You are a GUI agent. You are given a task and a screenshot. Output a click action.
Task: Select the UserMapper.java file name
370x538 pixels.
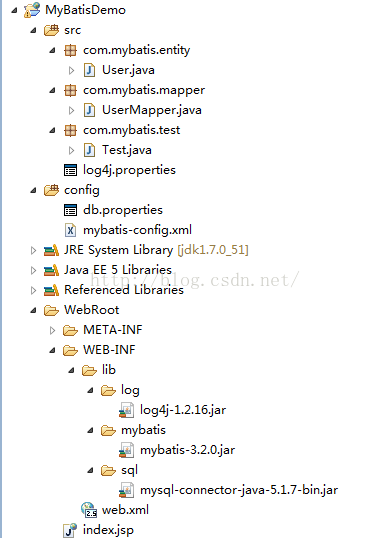pos(152,110)
